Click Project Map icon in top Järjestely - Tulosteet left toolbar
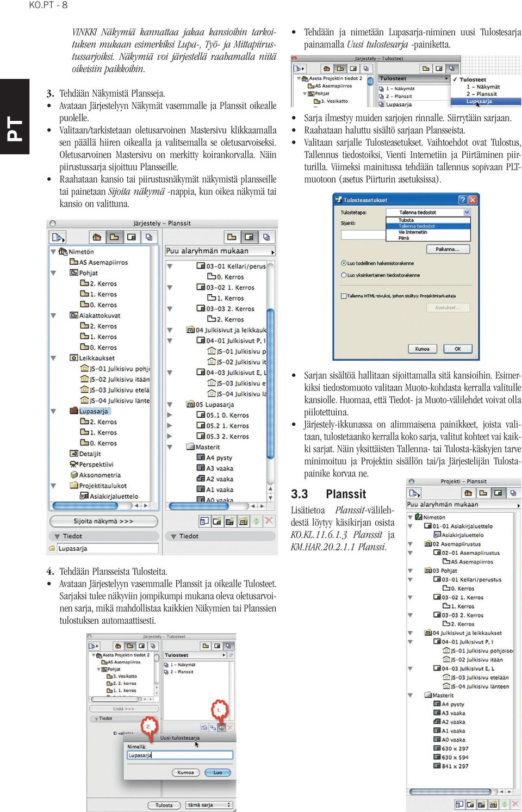 (x=327, y=69)
